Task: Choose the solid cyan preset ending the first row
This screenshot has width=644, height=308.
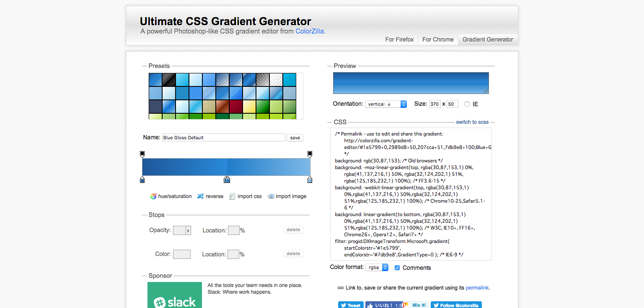Action: [x=290, y=80]
